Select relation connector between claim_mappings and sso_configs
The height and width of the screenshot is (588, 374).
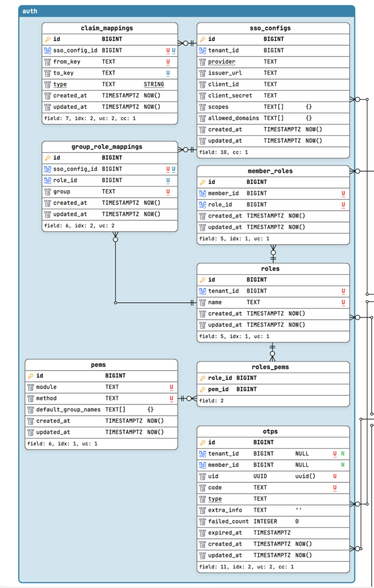point(187,43)
